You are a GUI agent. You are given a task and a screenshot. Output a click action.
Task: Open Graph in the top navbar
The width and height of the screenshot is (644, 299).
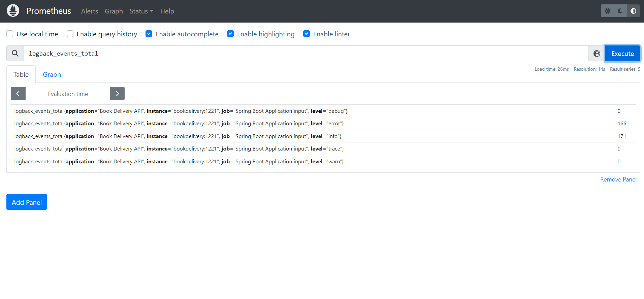[x=114, y=11]
